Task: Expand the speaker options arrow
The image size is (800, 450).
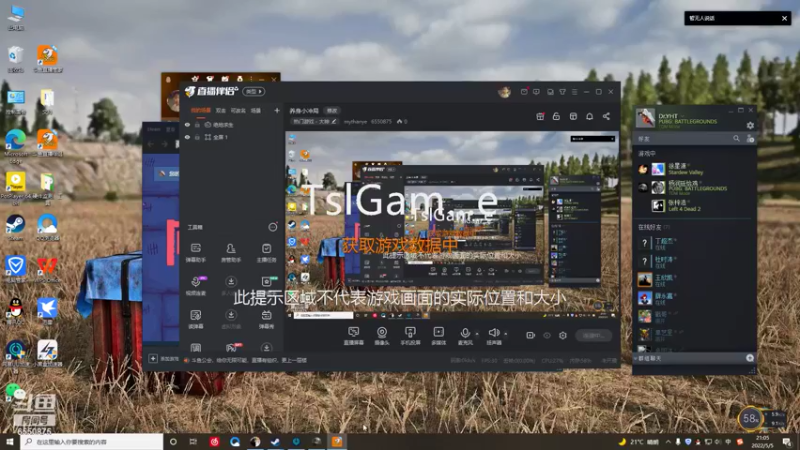Action: click(x=506, y=334)
